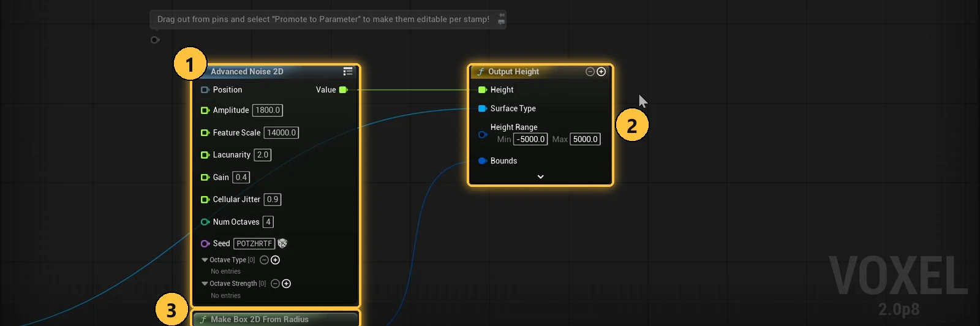Click the blue Surface Type input pin
980x326 pixels.
pos(483,108)
